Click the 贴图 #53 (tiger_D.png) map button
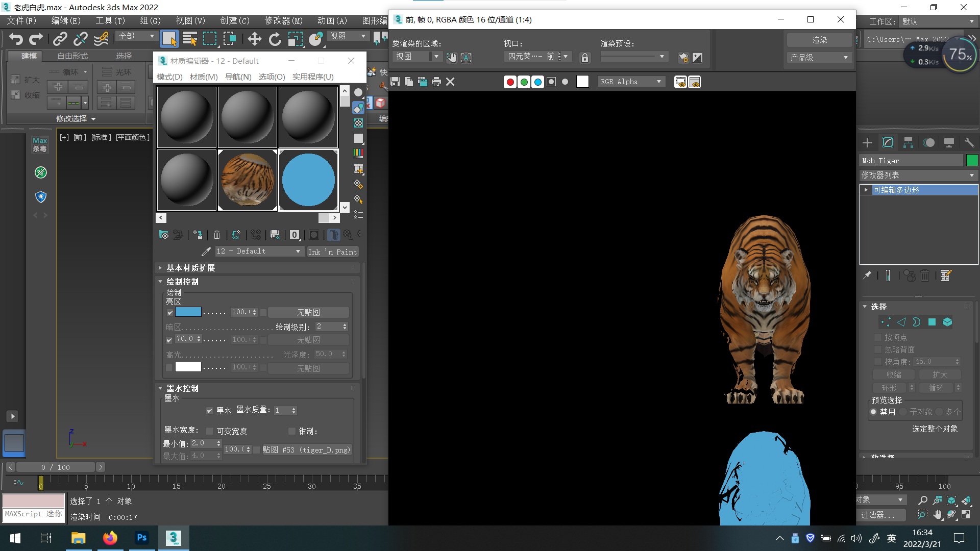The height and width of the screenshot is (551, 980). click(x=306, y=449)
